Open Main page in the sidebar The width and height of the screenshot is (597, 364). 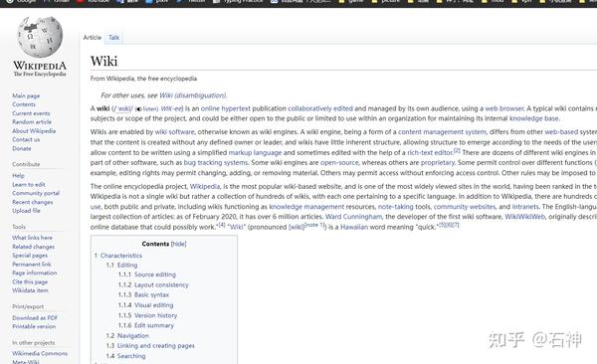26,95
